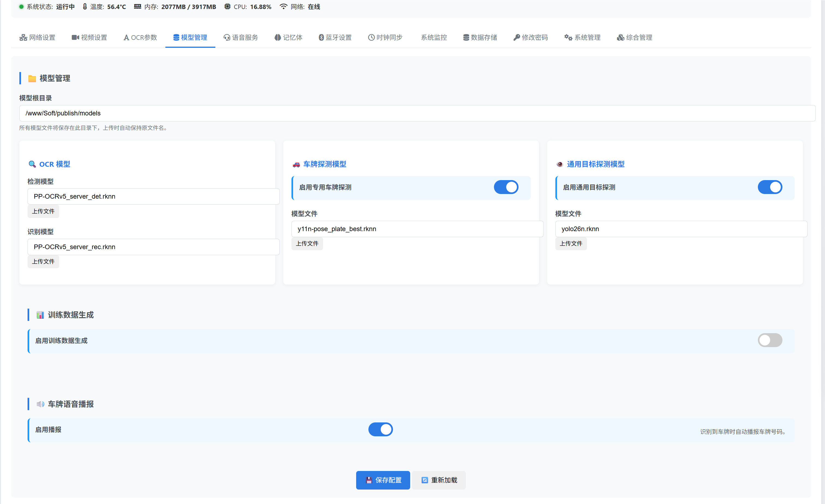Screen dimensions: 825x504
Task: Click the memory RAM status icon
Action: pos(137,7)
